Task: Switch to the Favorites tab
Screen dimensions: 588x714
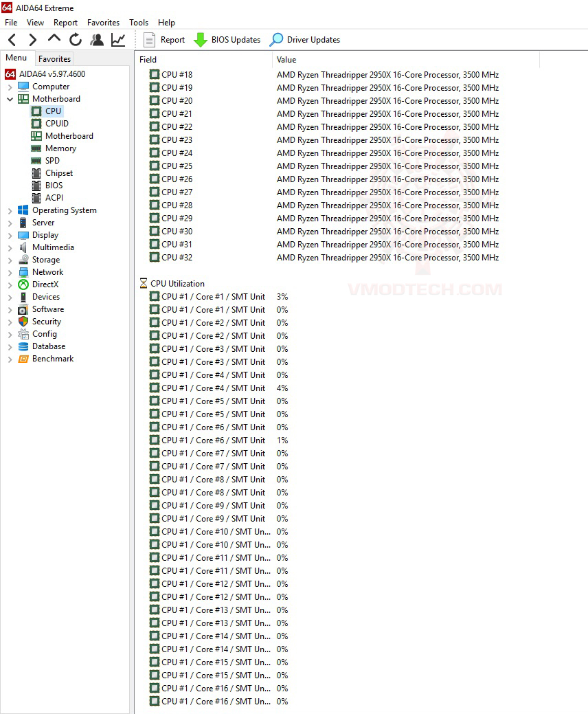Action: tap(55, 58)
